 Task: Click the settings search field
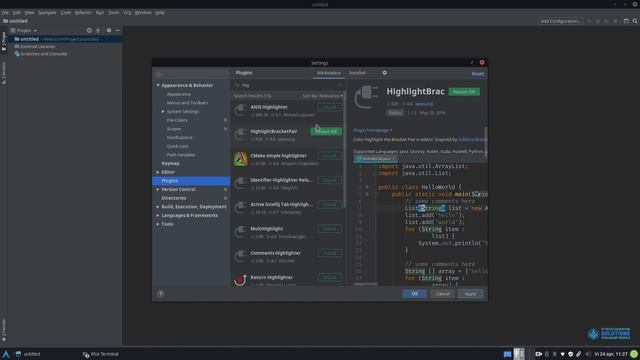click(x=191, y=74)
